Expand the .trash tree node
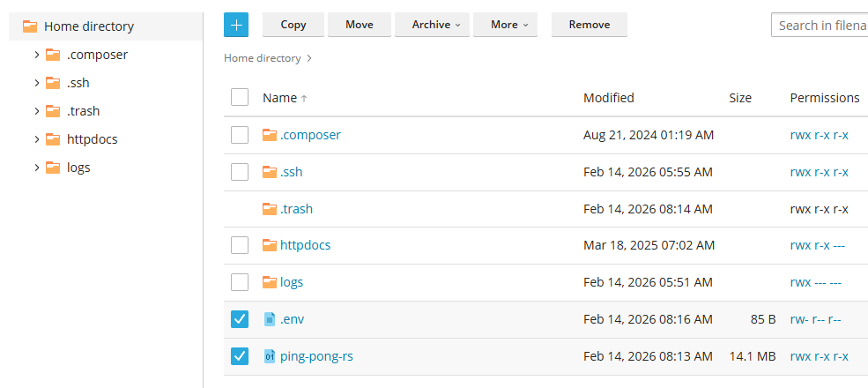868x388 pixels. coord(36,111)
